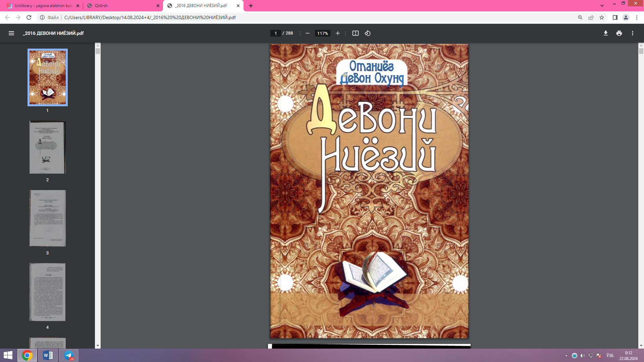Click the 117% zoom level field
This screenshot has width=644, height=362.
(x=322, y=33)
